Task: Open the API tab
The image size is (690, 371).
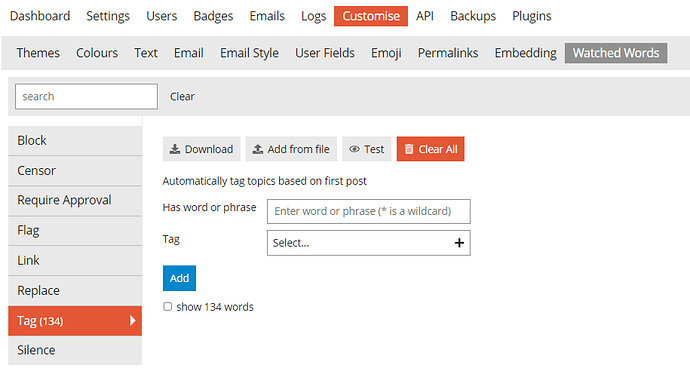Action: click(x=425, y=16)
